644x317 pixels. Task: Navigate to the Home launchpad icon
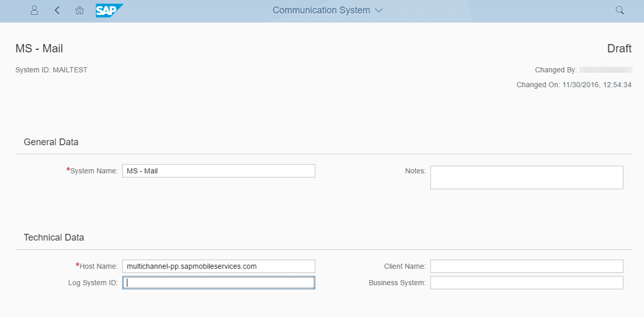(x=79, y=10)
